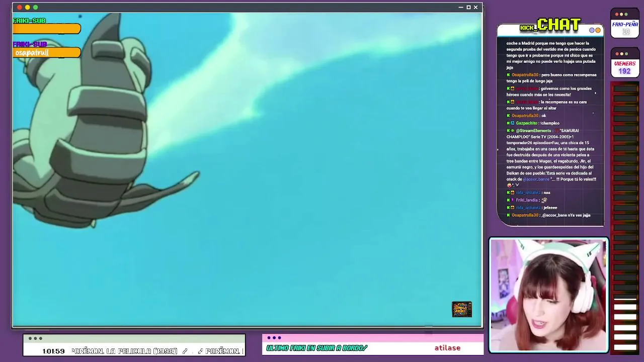Click Osapatrulla30 on the 'ok' message
Image resolution: width=644 pixels, height=362 pixels.
pos(525,116)
